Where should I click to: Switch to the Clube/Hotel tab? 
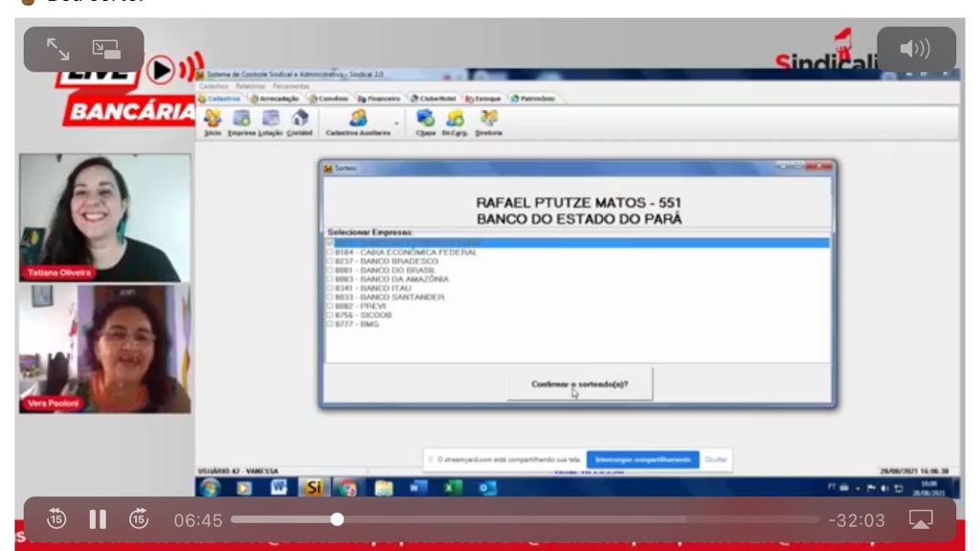(x=434, y=99)
